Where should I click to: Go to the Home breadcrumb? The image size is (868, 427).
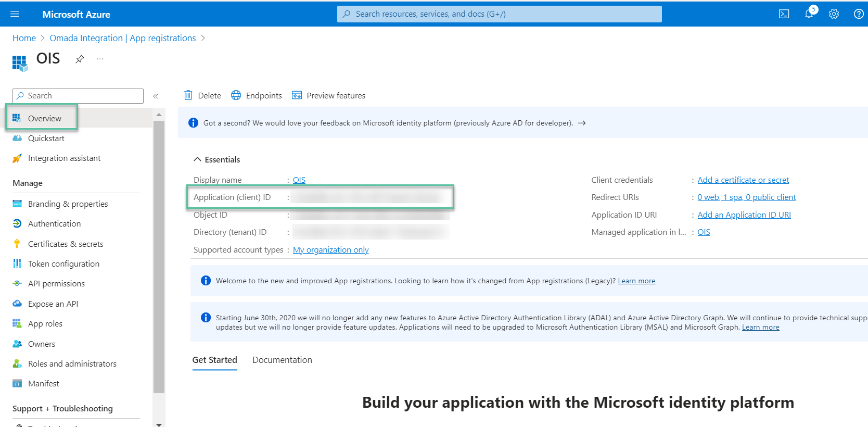click(x=24, y=38)
